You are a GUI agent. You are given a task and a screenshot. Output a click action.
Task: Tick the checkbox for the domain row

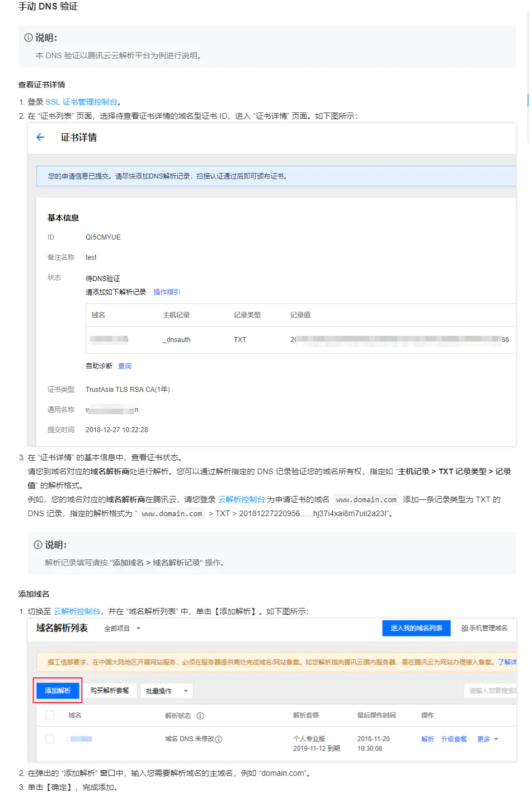point(50,739)
